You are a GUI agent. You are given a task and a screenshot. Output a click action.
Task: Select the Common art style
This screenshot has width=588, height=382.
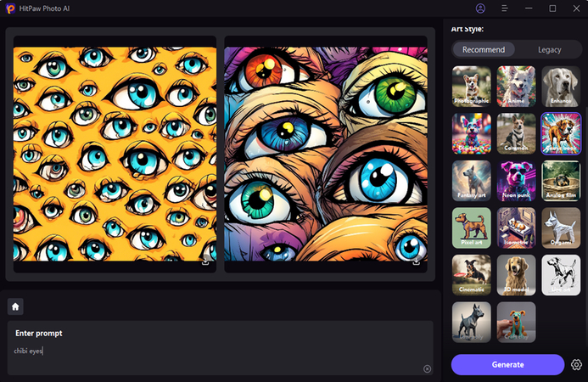tap(517, 133)
